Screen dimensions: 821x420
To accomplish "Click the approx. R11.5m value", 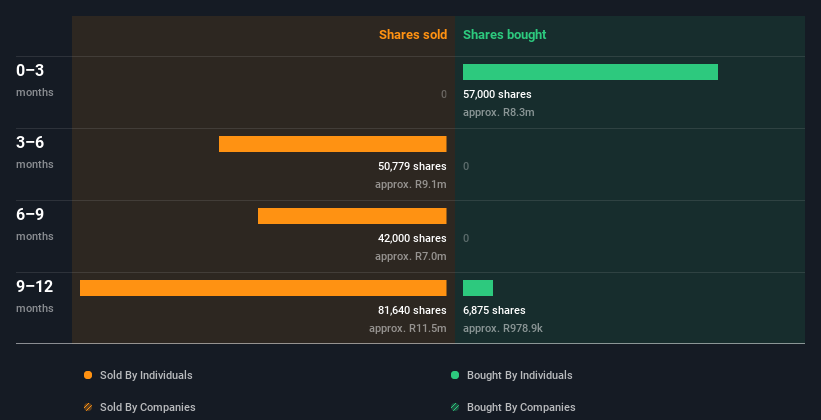I will pos(407,328).
